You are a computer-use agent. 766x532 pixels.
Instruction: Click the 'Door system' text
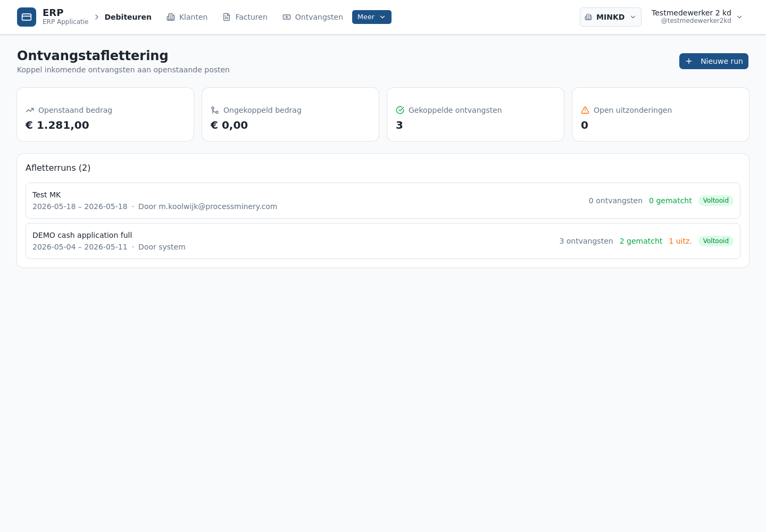coord(162,247)
